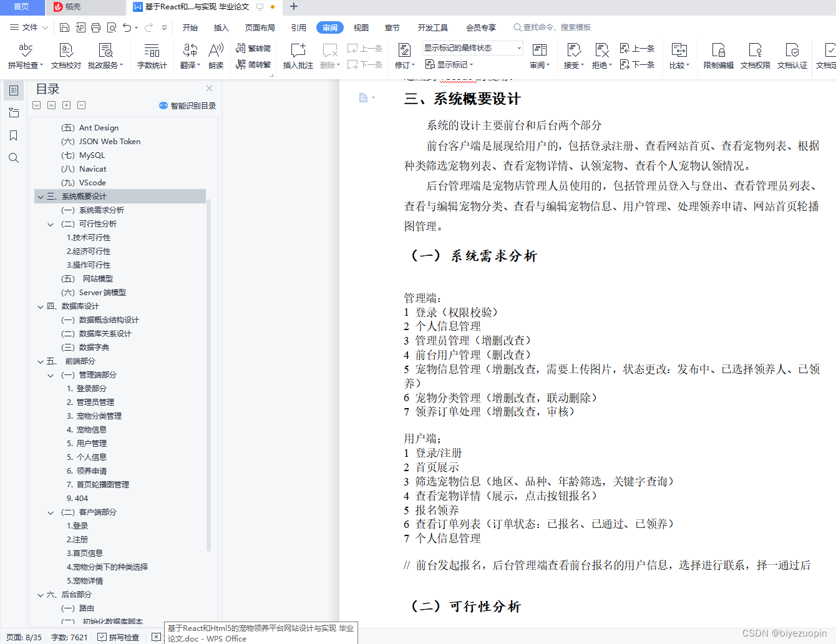Image resolution: width=836 pixels, height=644 pixels.
Task: Click the Save icon in quick toolbar
Action: coord(64,27)
